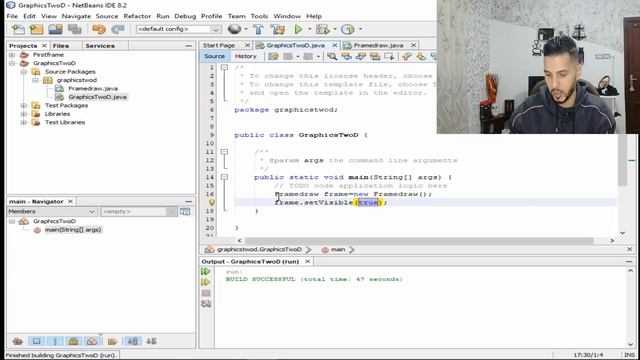Click the editor horizontal scrollbar
The image size is (640, 360).
[x=419, y=241]
